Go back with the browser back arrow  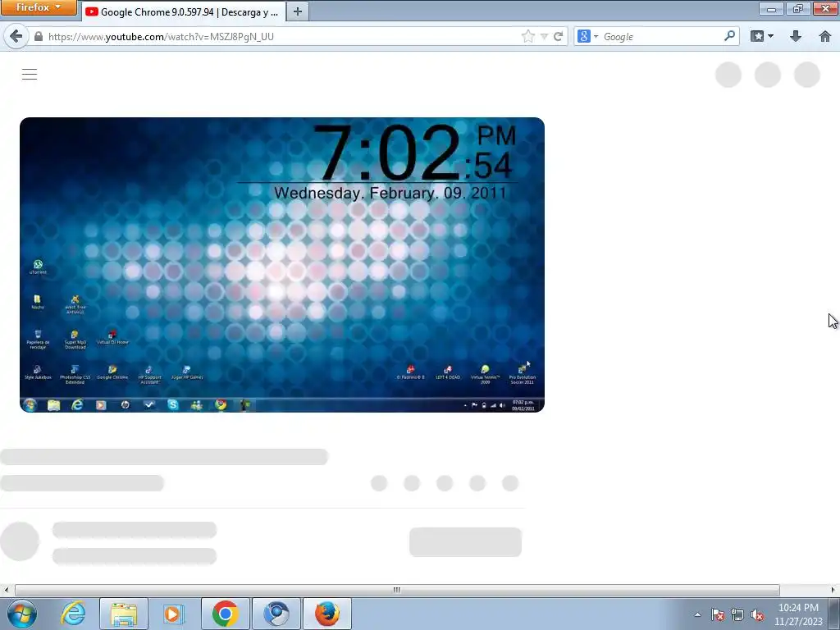16,36
